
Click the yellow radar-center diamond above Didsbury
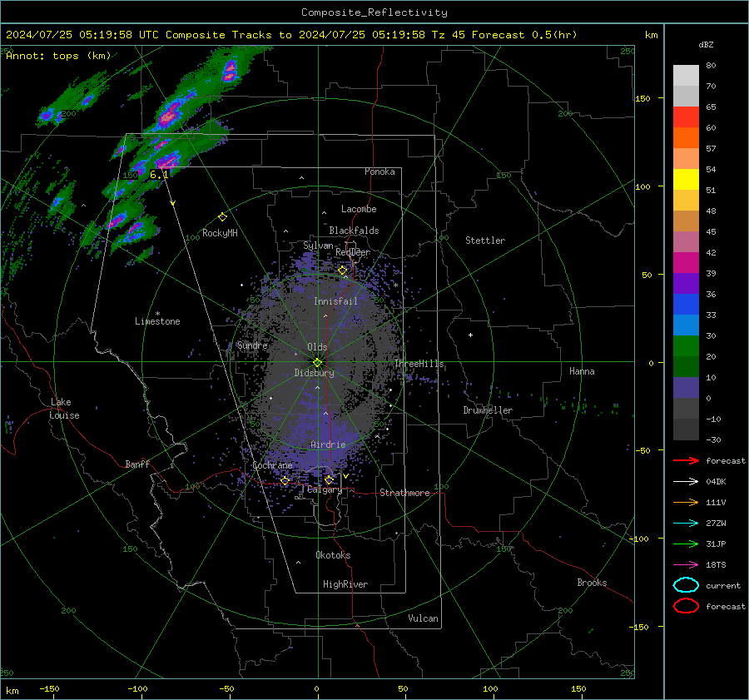[x=317, y=363]
